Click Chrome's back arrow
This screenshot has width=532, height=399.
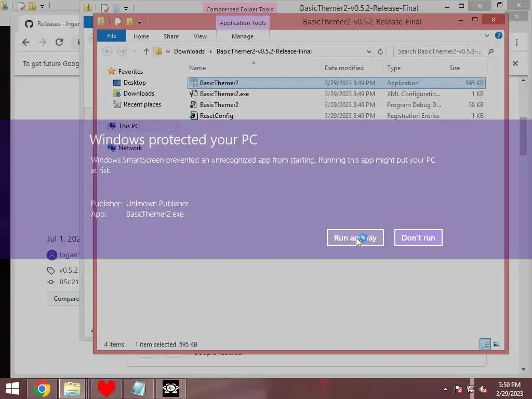[x=26, y=42]
